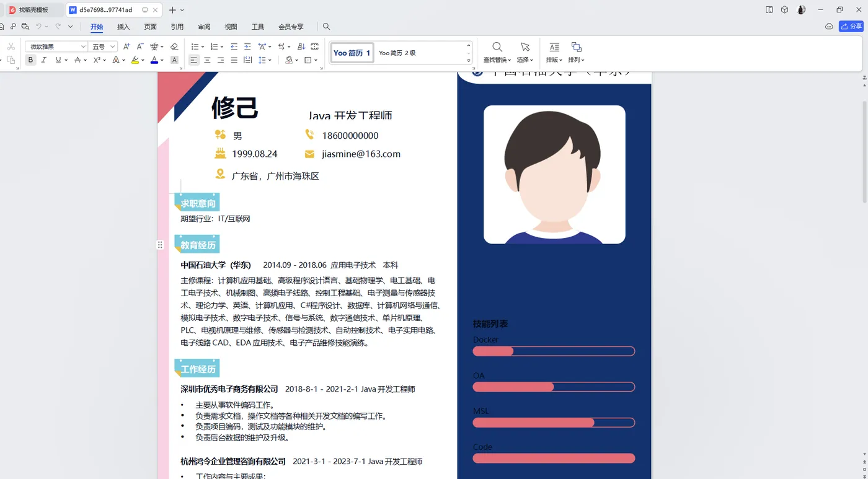Switch to the 页面 ribbon tab
Viewport: 868px width, 479px height.
pos(151,27)
